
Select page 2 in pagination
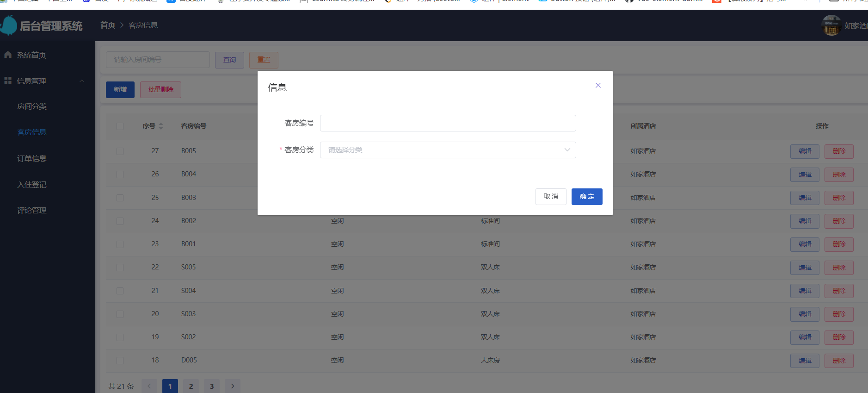[191, 386]
